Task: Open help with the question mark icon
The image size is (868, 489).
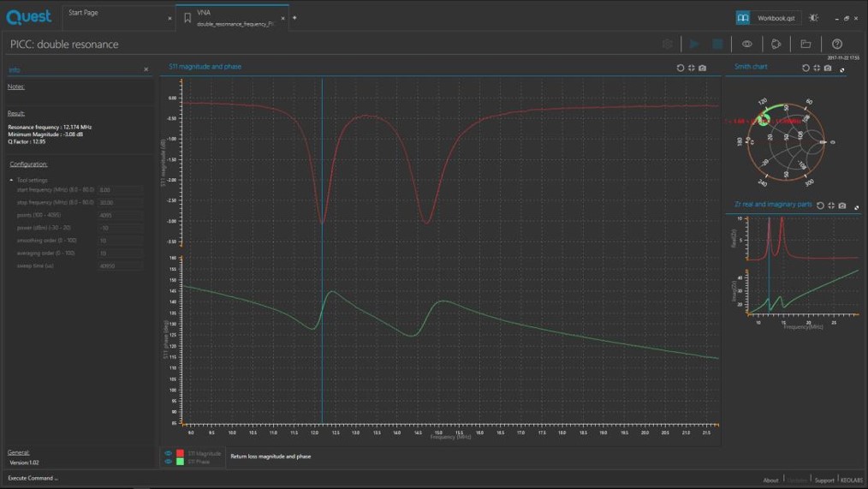Action: point(837,44)
